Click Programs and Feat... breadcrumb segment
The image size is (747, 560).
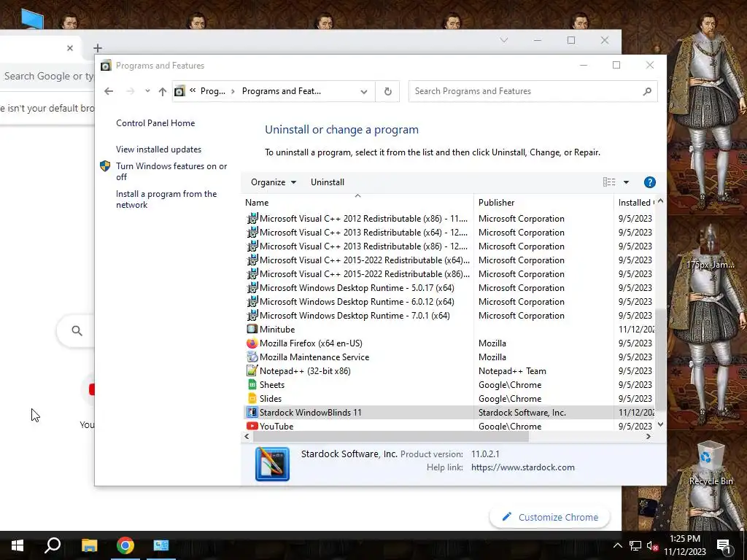point(281,91)
